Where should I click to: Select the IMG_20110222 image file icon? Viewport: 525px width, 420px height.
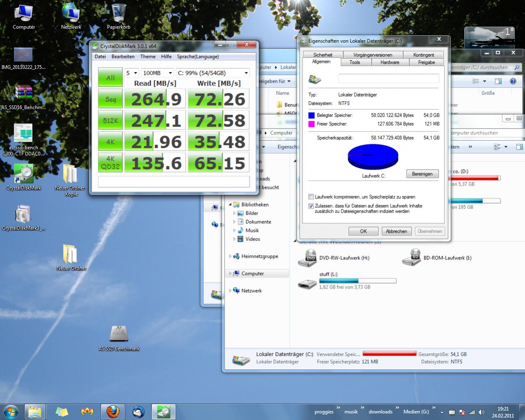pos(23,58)
